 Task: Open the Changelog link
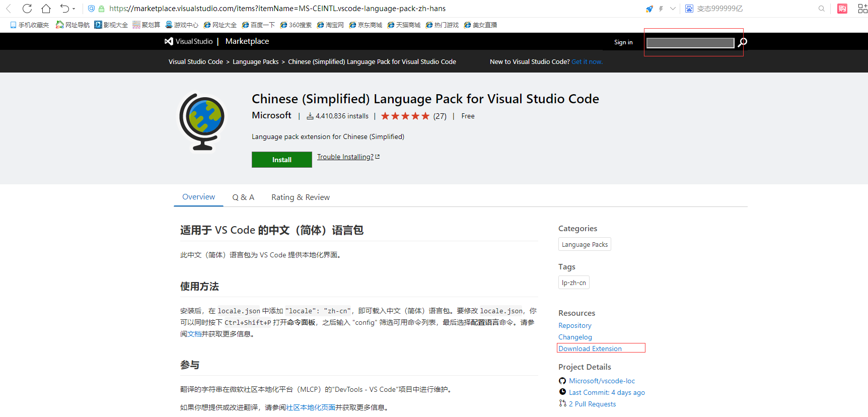(575, 337)
